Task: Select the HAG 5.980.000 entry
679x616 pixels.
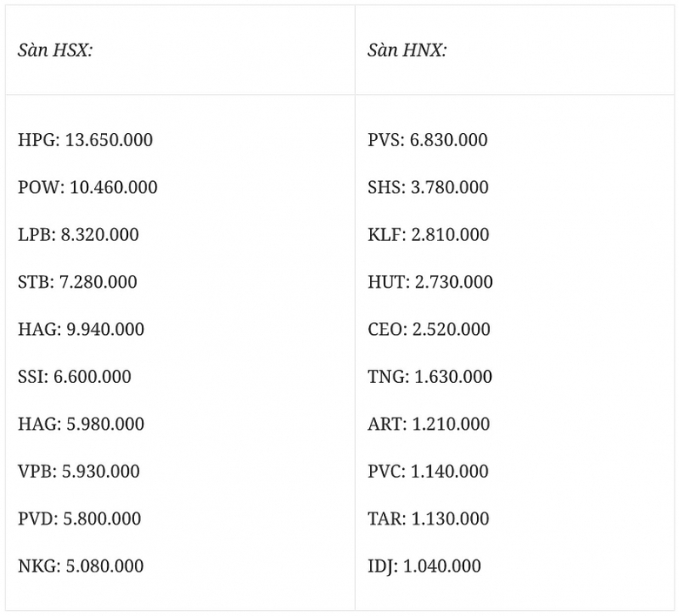Action: coord(81,425)
